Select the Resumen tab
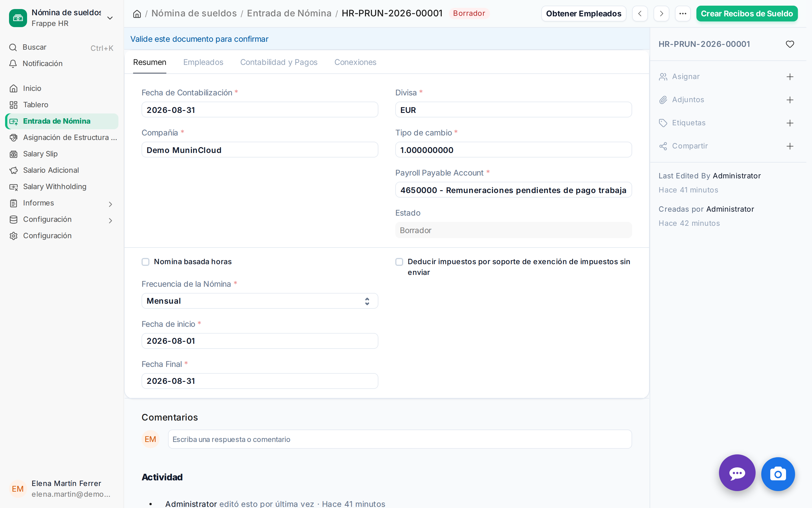This screenshot has height=508, width=812. point(150,62)
